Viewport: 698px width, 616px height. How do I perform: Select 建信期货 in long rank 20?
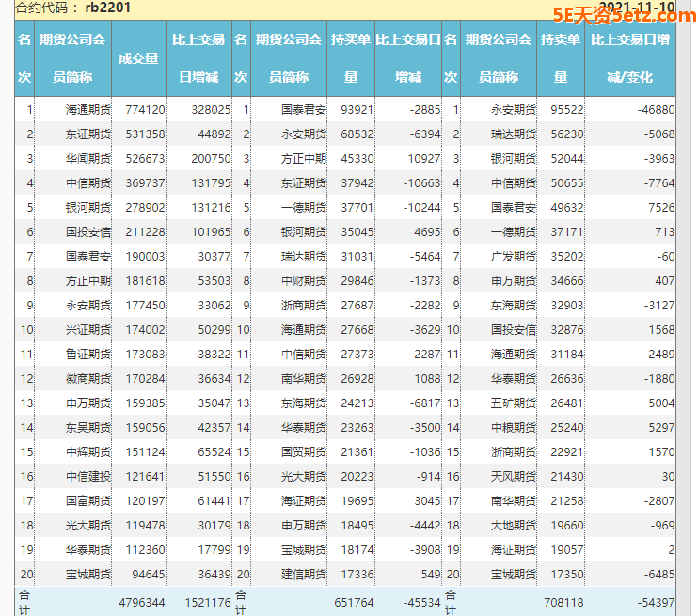(304, 575)
